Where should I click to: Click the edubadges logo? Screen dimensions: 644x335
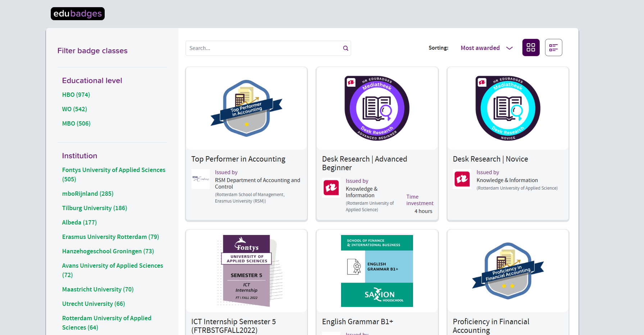coord(78,14)
